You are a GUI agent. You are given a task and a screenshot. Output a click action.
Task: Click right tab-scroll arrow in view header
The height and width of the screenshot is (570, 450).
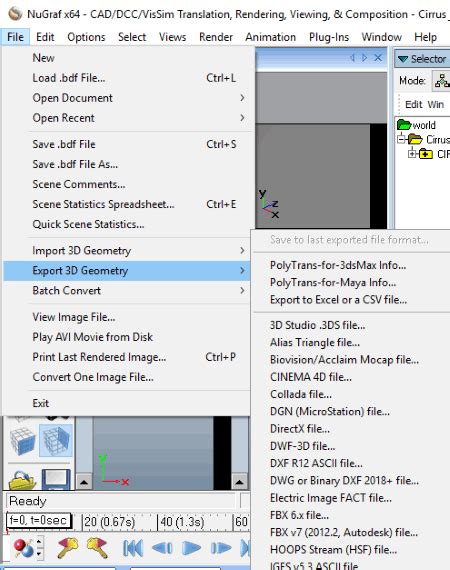click(364, 58)
